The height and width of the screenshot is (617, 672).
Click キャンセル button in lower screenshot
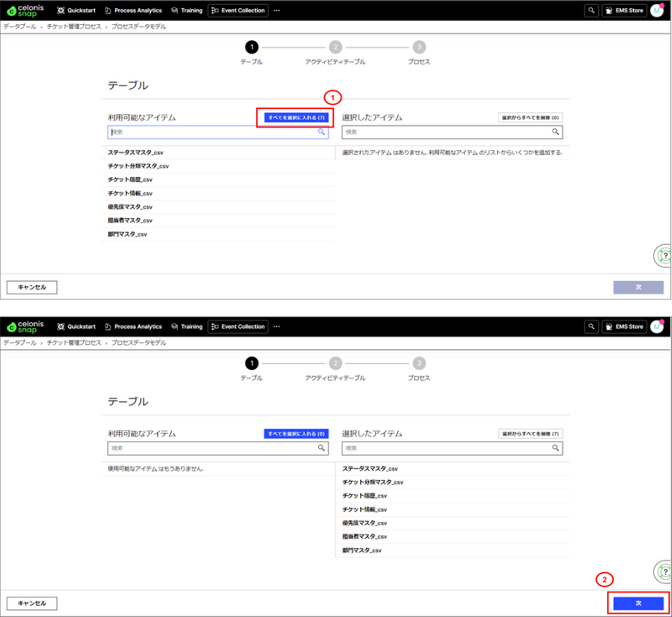click(32, 603)
